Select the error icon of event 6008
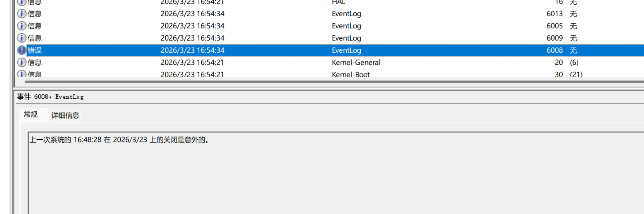 22,50
